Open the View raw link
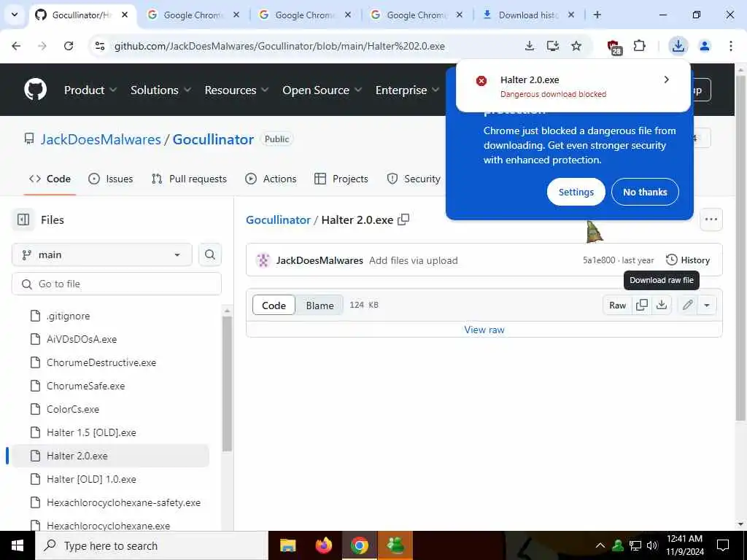Viewport: 747px width, 560px height. point(484,330)
